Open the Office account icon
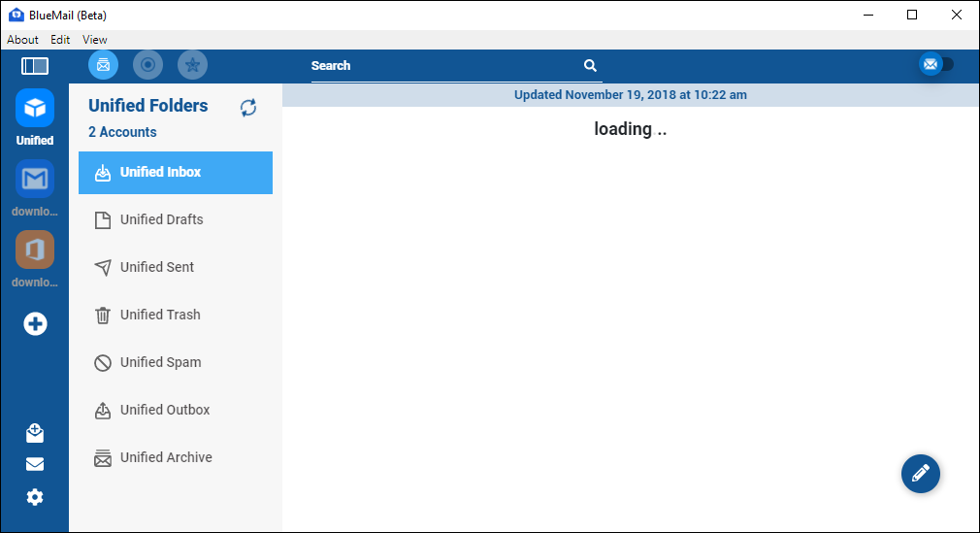 [35, 250]
